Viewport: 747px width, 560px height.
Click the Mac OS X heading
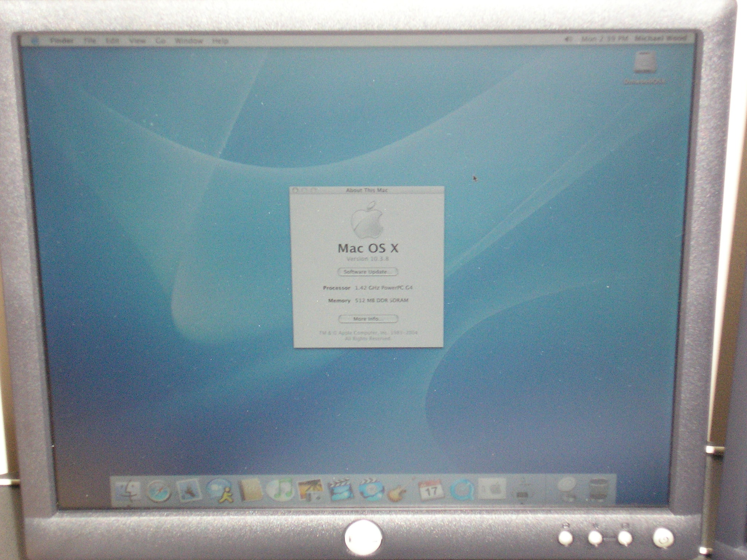coord(368,248)
